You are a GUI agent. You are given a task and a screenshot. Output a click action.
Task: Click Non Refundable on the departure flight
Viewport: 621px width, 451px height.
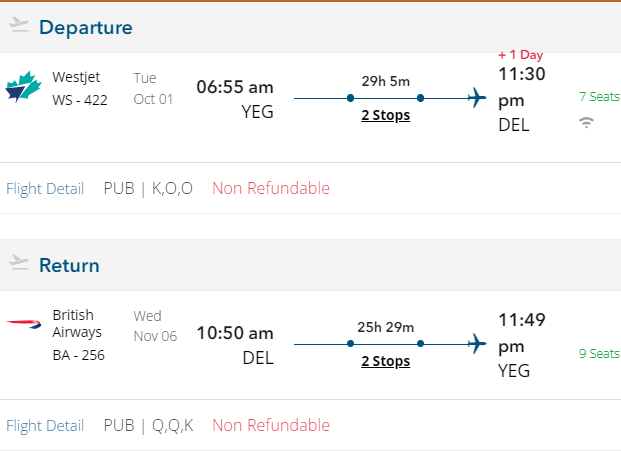coord(270,188)
